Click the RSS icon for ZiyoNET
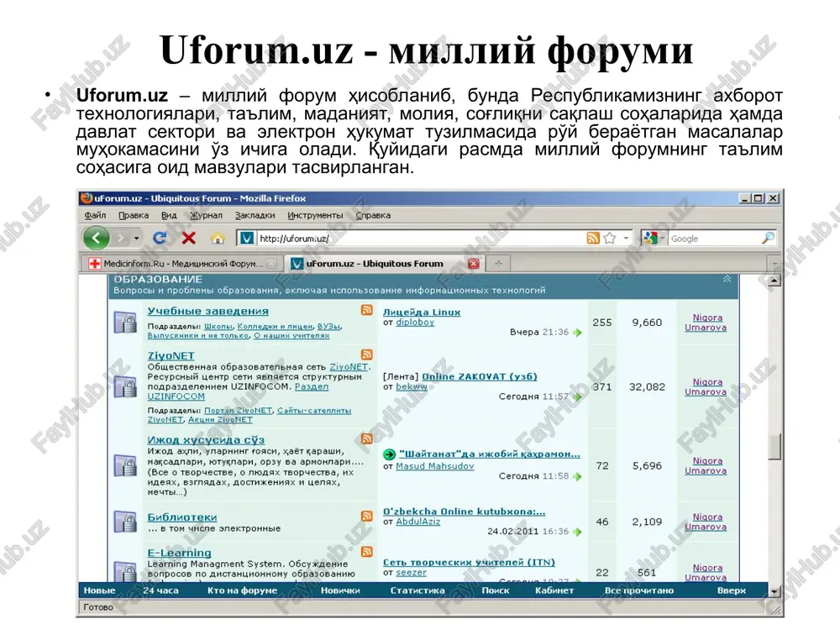840x630 pixels. pyautogui.click(x=367, y=354)
